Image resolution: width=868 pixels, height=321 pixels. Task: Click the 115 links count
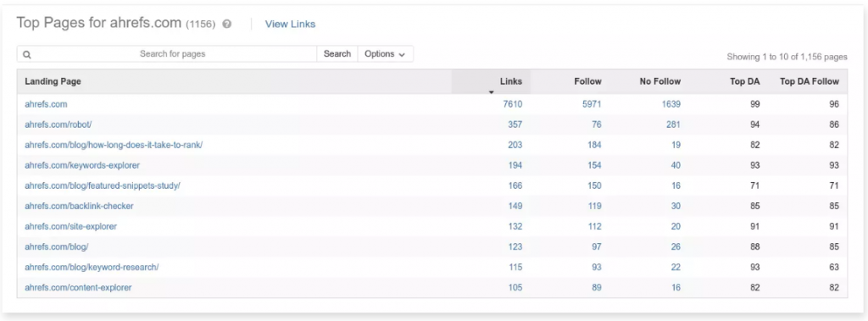click(x=515, y=267)
